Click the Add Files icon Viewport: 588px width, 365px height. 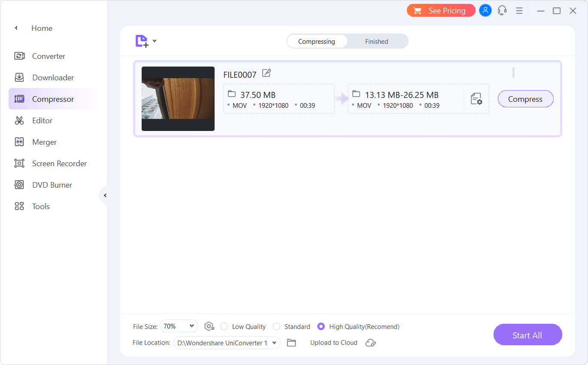point(142,41)
